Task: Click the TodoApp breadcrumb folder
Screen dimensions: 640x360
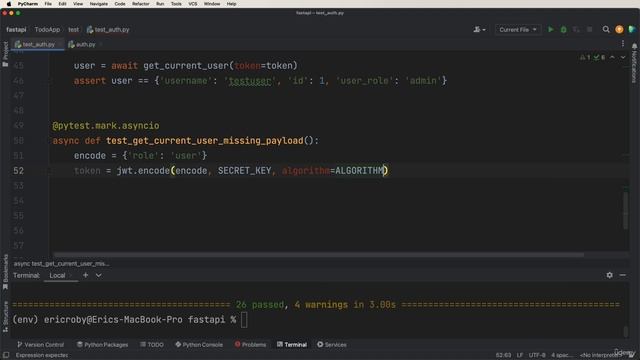Action: (x=47, y=29)
